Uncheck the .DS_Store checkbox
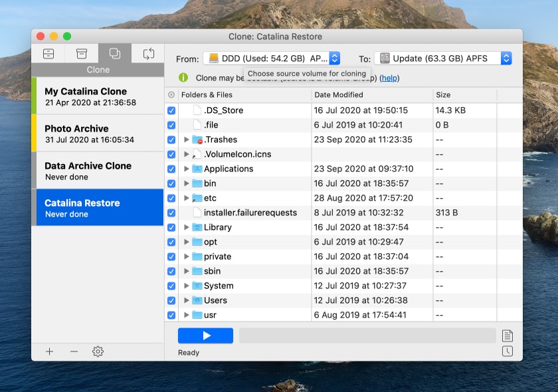 171,110
